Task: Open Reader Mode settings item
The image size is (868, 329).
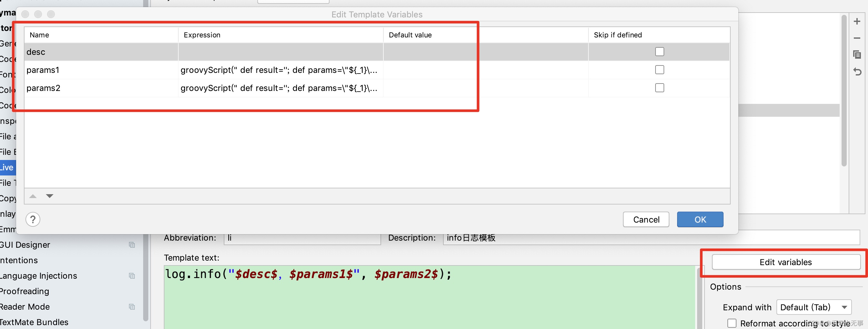Action: click(x=25, y=307)
